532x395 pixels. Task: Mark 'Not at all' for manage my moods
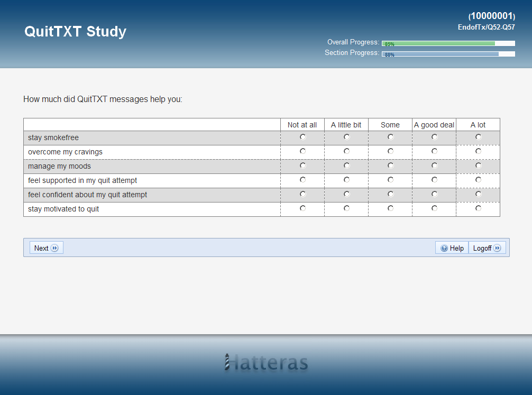coord(302,166)
